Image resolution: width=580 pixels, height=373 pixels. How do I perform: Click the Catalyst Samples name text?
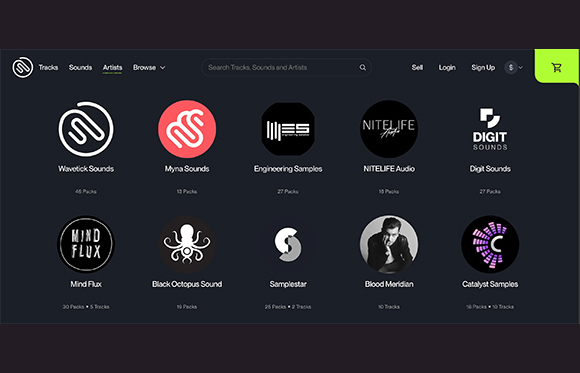click(x=490, y=284)
